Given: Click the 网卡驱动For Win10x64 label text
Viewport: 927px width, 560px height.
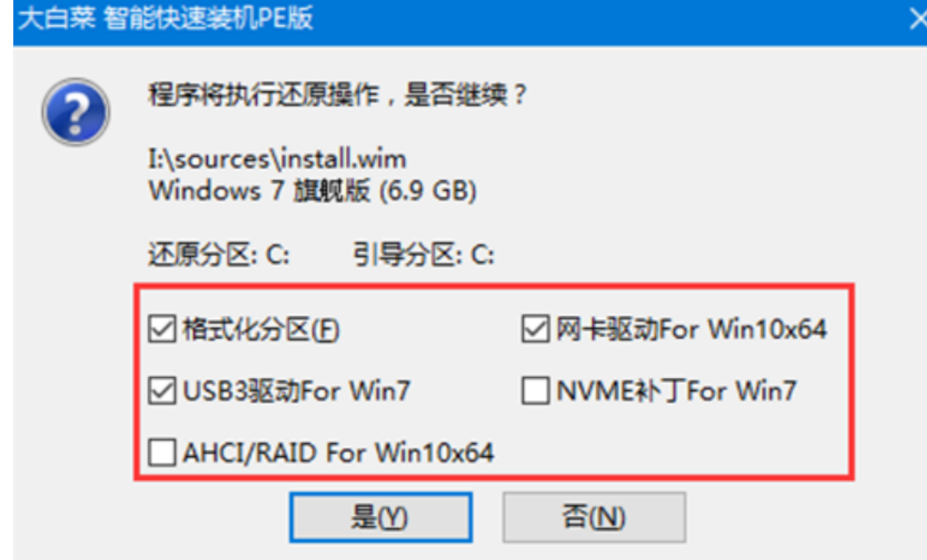Looking at the screenshot, I should [691, 329].
